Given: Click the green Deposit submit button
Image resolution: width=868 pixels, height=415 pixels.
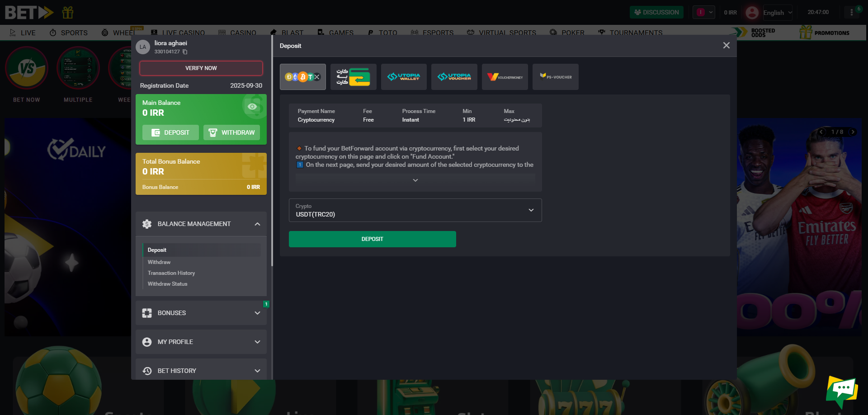Looking at the screenshot, I should 372,239.
